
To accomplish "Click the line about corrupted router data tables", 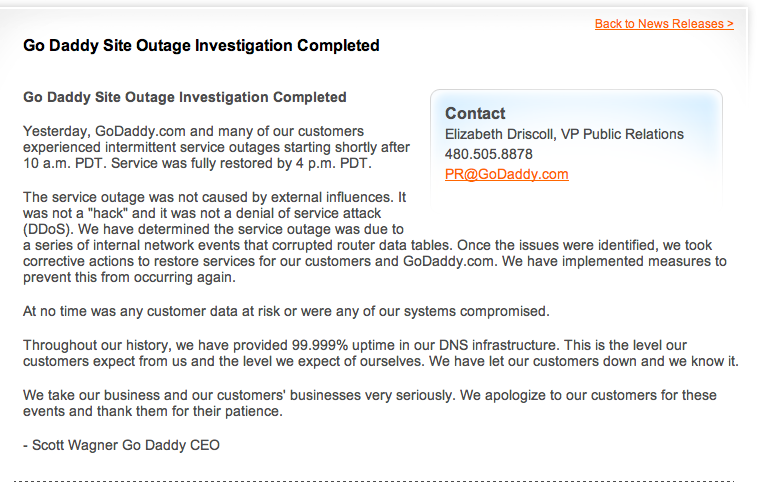I will [368, 246].
